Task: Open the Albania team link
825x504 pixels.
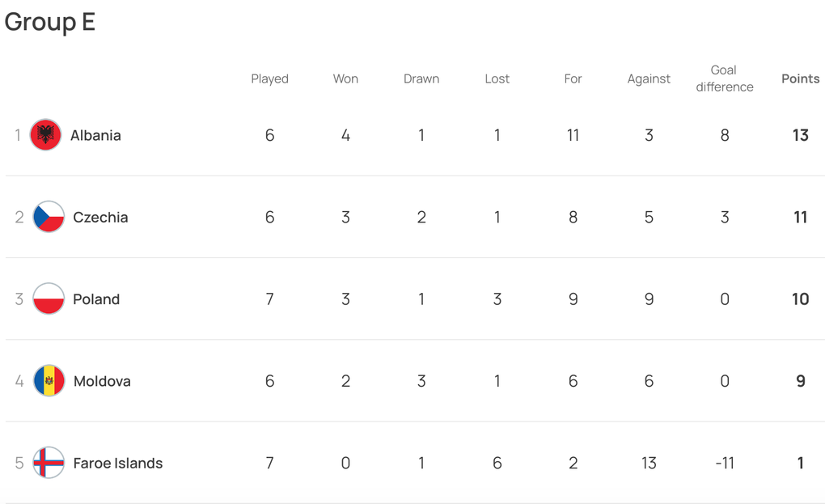Action: click(x=95, y=135)
